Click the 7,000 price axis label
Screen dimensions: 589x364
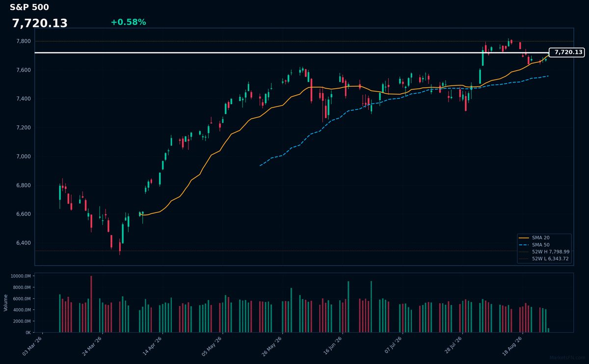pyautogui.click(x=24, y=156)
